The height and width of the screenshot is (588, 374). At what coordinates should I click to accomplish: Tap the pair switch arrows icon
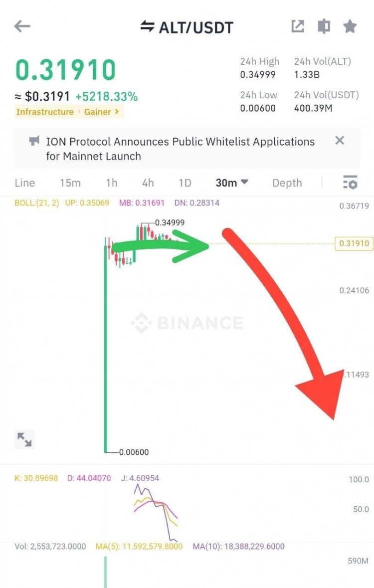[x=147, y=27]
